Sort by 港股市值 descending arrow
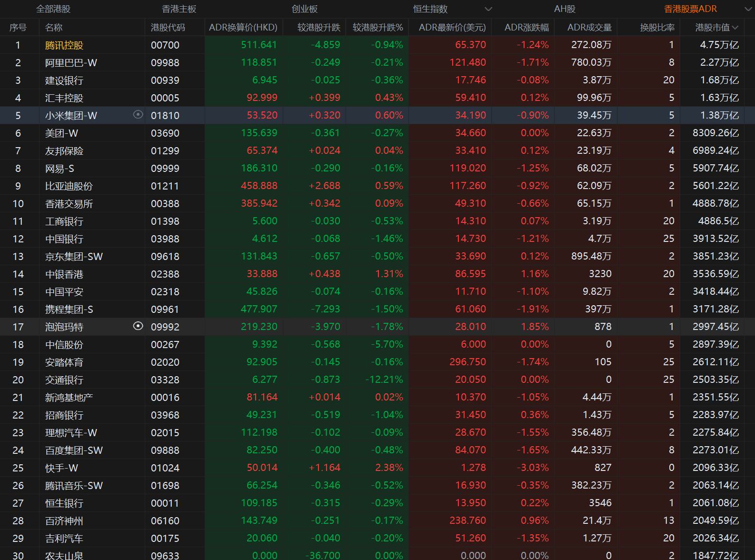755x560 pixels. [x=735, y=28]
